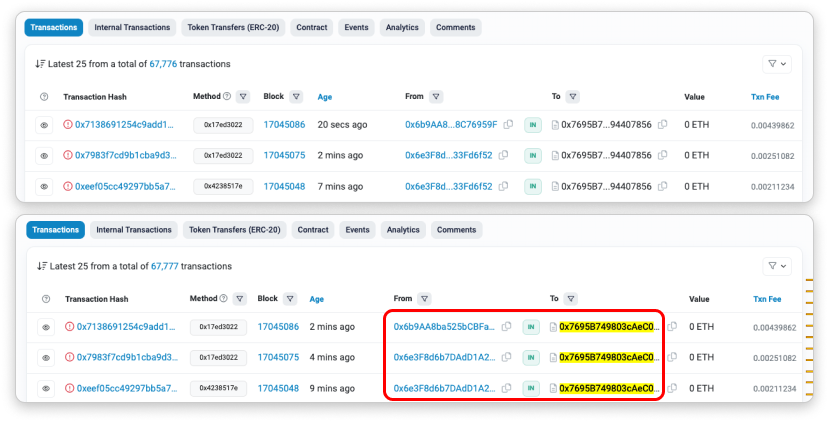Open filter dropdown button in 67,776 transactions panel
The image size is (829, 422).
pyautogui.click(x=776, y=64)
